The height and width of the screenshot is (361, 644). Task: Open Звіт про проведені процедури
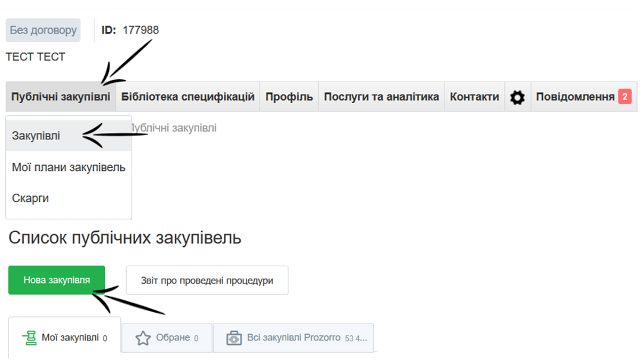207,280
